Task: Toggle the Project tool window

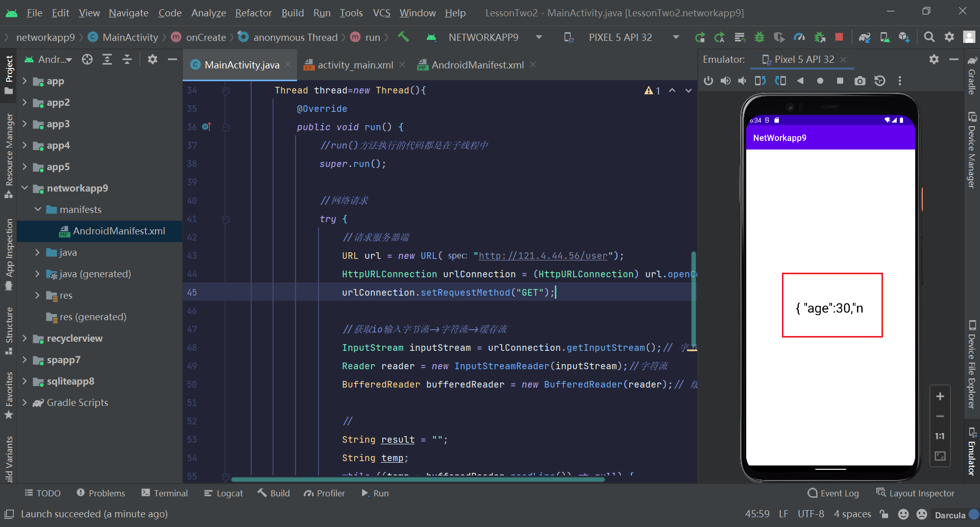Action: pyautogui.click(x=9, y=71)
